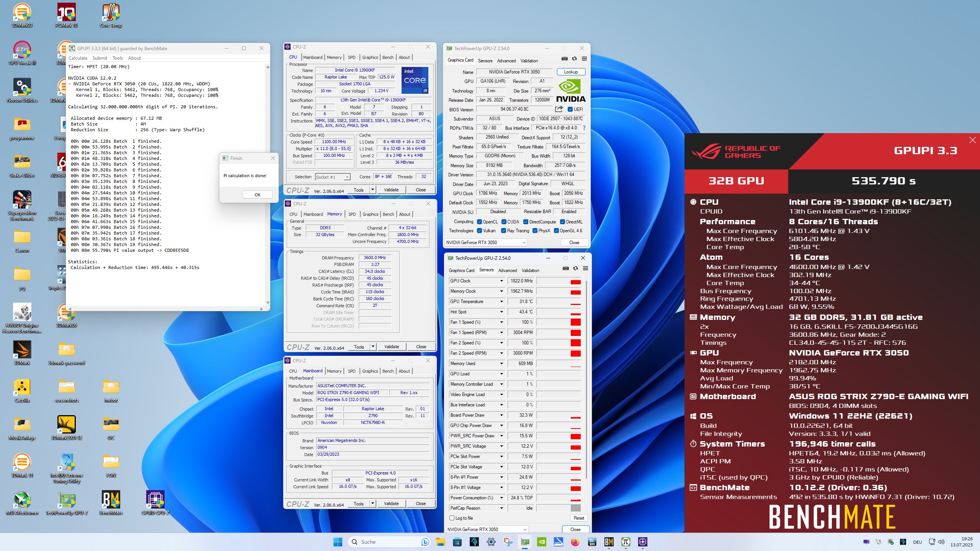Open Tools dropdown arrow in CPU-Z CPU window
The image size is (980, 551).
pos(372,190)
